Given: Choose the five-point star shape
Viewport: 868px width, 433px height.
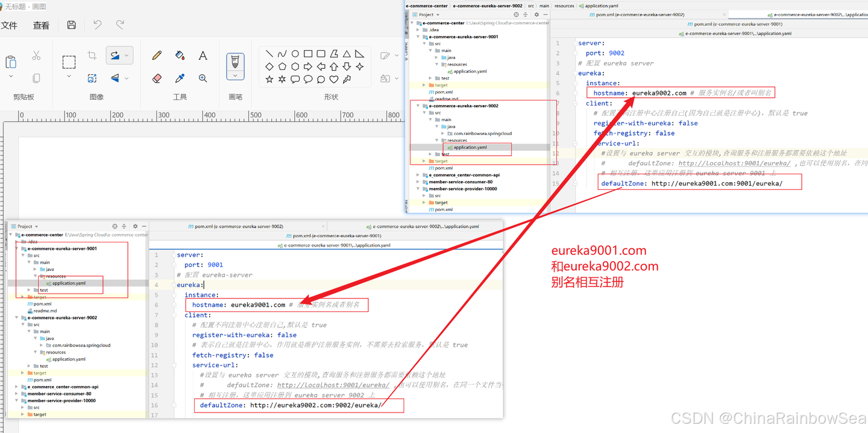Looking at the screenshot, I should 269,79.
